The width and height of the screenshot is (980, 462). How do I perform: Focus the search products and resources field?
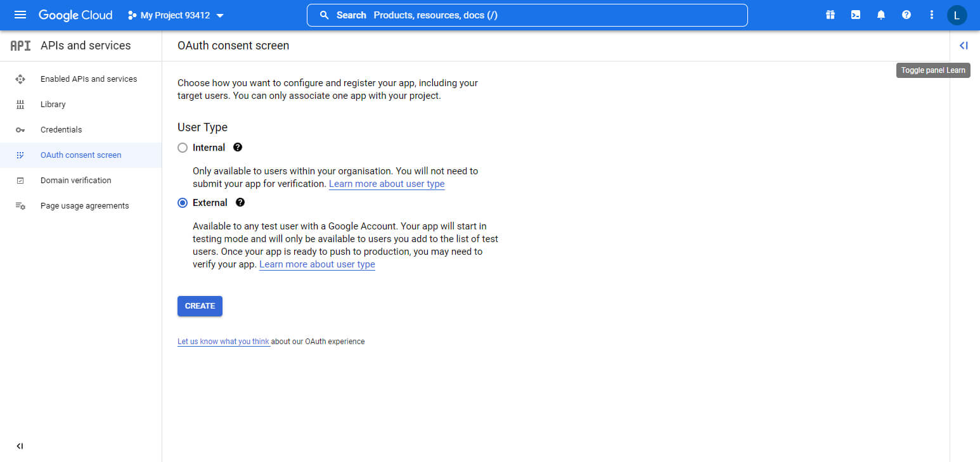[526, 15]
